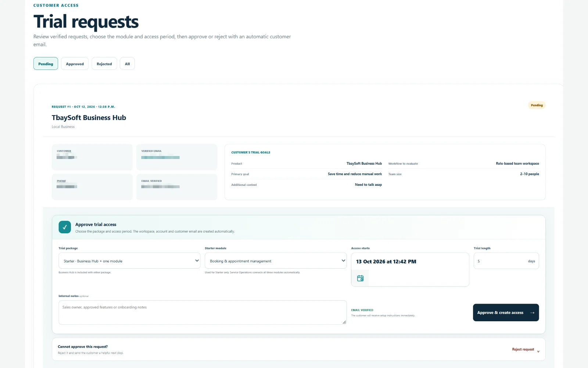Switch to the Pending filter tab

point(46,64)
